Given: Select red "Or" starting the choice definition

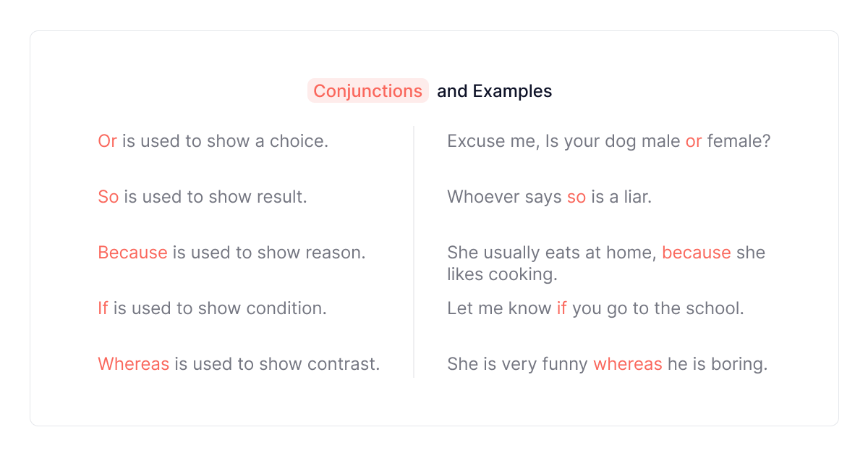Looking at the screenshot, I should pos(107,141).
